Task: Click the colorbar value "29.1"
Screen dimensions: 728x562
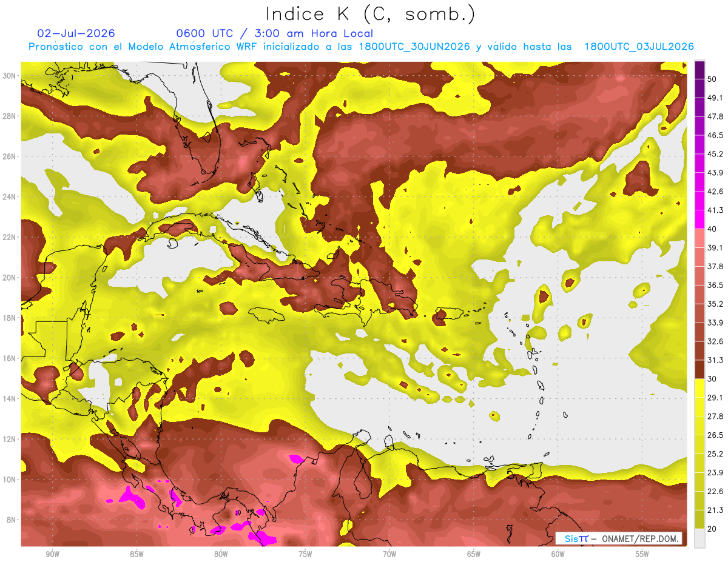Action: click(x=716, y=398)
